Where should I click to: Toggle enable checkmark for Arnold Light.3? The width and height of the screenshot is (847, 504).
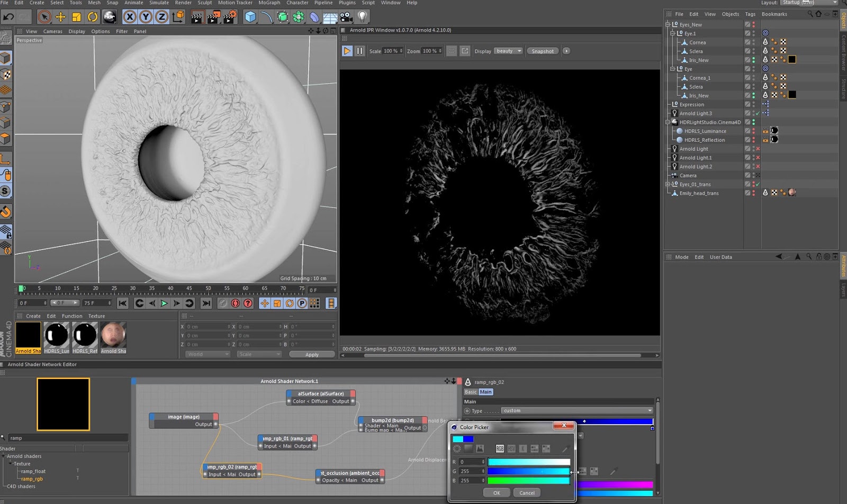758,113
